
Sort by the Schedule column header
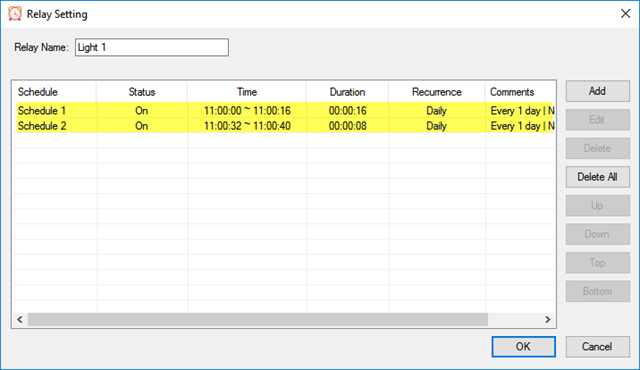[55, 92]
